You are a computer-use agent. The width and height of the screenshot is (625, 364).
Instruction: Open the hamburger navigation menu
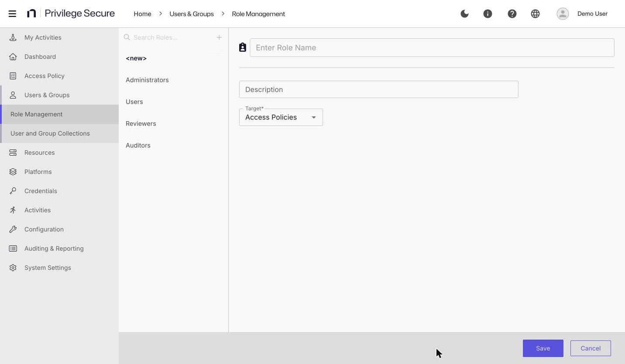12,14
